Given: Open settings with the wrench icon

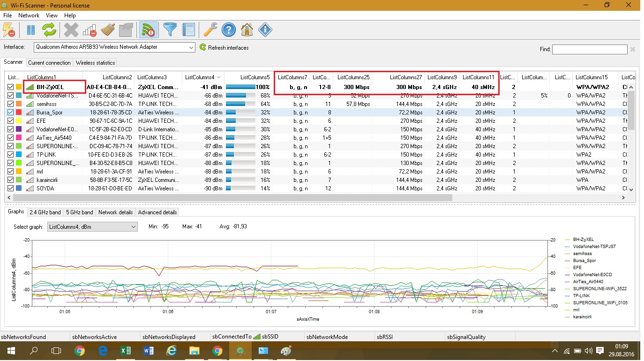Looking at the screenshot, I should click(x=210, y=30).
